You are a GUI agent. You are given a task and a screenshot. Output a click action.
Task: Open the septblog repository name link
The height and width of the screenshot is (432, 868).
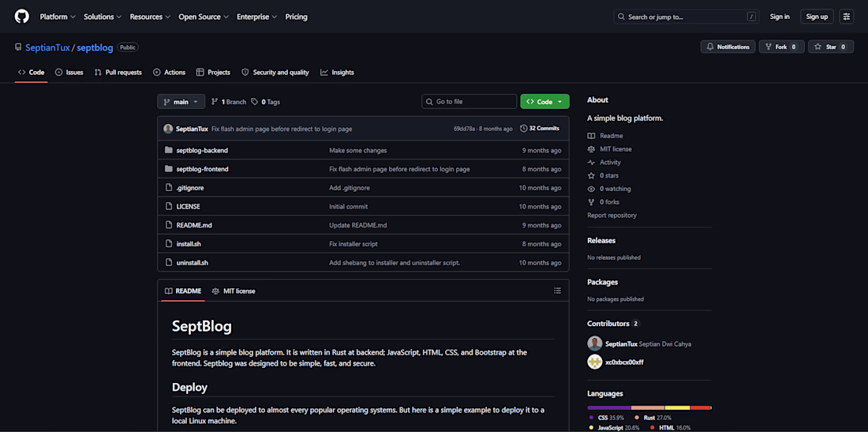tap(95, 47)
